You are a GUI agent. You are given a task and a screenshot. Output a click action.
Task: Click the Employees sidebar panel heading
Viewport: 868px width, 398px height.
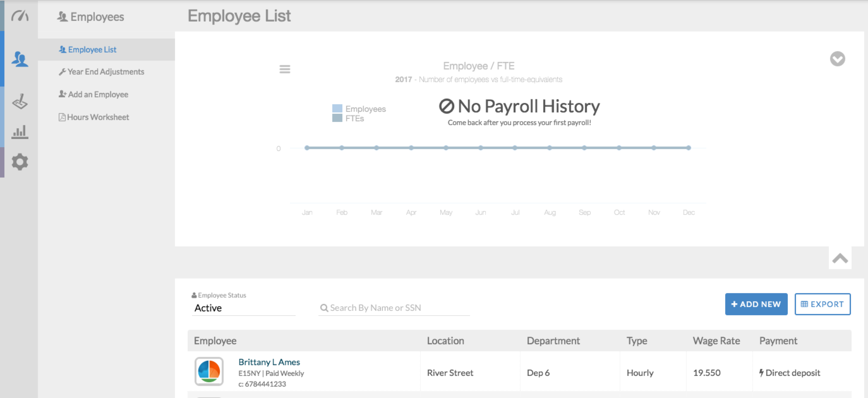91,16
